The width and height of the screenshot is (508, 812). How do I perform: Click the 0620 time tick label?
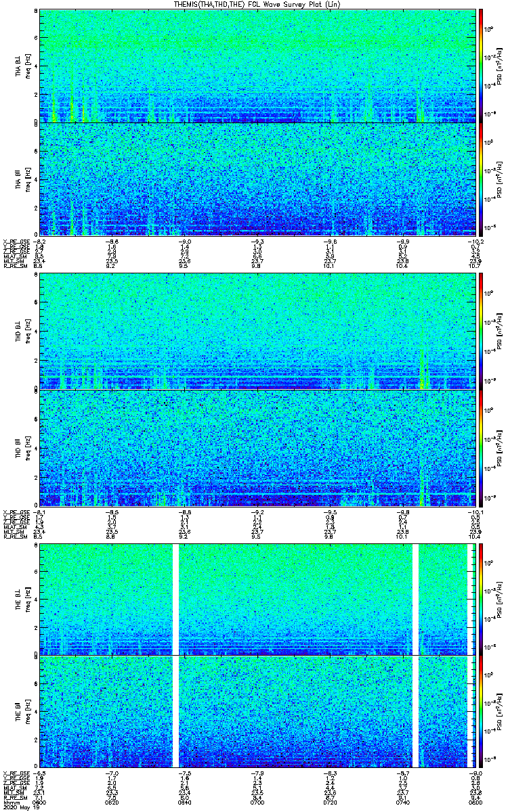112,803
